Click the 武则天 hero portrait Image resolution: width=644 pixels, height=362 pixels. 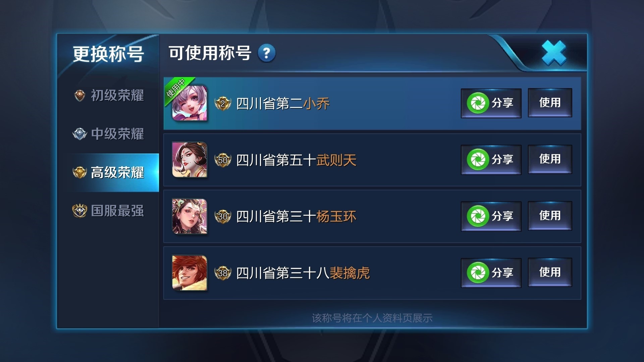pos(190,160)
